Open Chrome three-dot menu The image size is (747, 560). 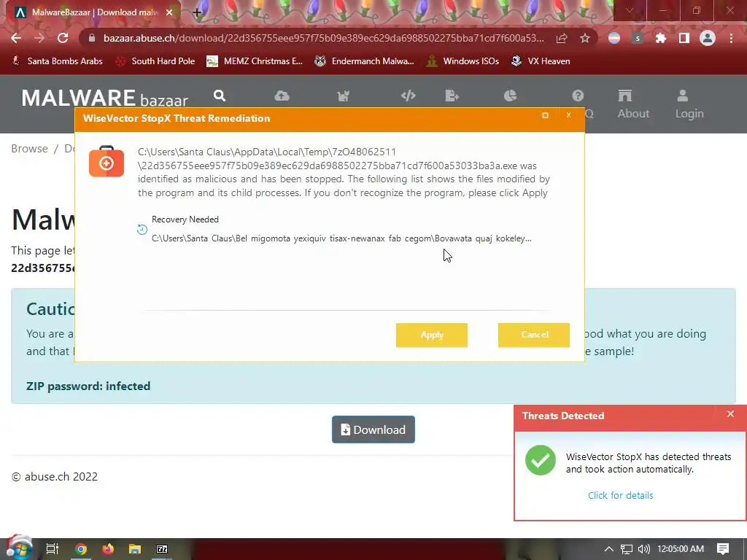(x=731, y=38)
